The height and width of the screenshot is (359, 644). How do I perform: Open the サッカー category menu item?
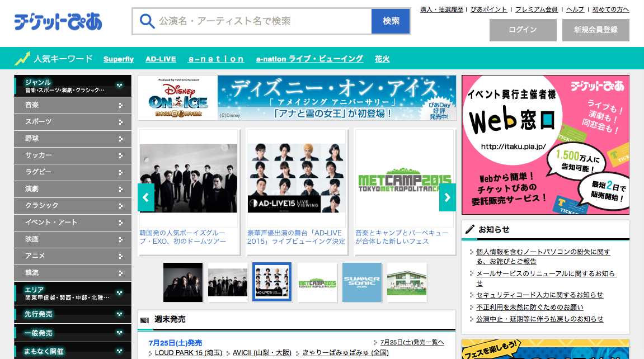[73, 155]
